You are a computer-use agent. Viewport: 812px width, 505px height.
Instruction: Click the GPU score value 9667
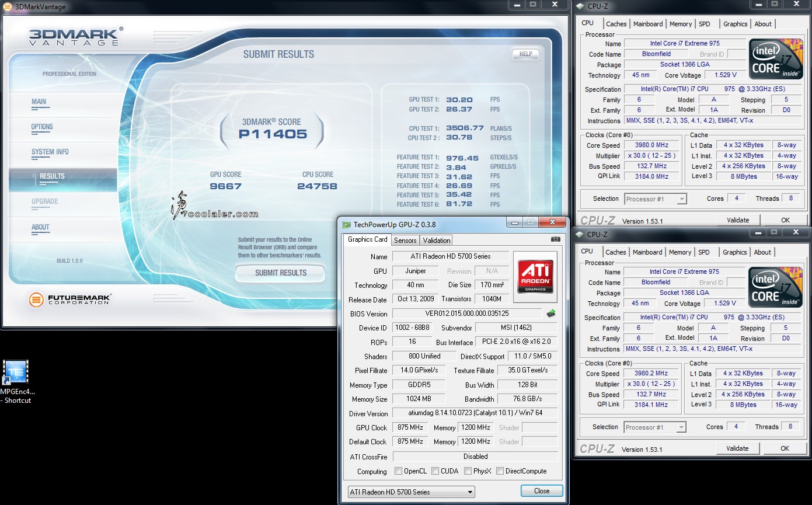(x=225, y=186)
